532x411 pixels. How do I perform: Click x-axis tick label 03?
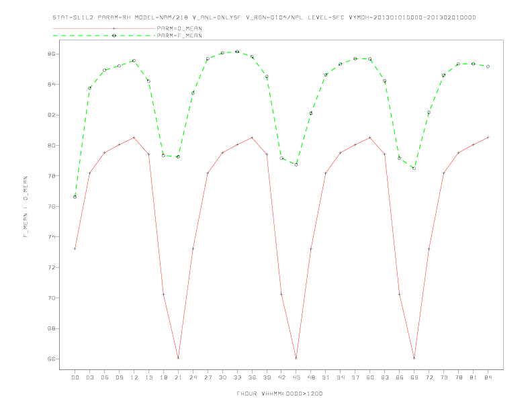(90, 377)
